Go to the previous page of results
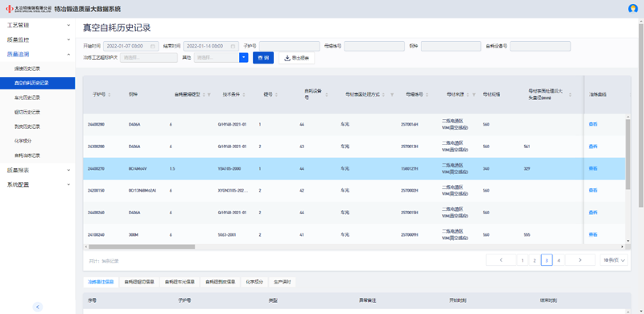The height and width of the screenshot is (314, 644). tap(501, 260)
